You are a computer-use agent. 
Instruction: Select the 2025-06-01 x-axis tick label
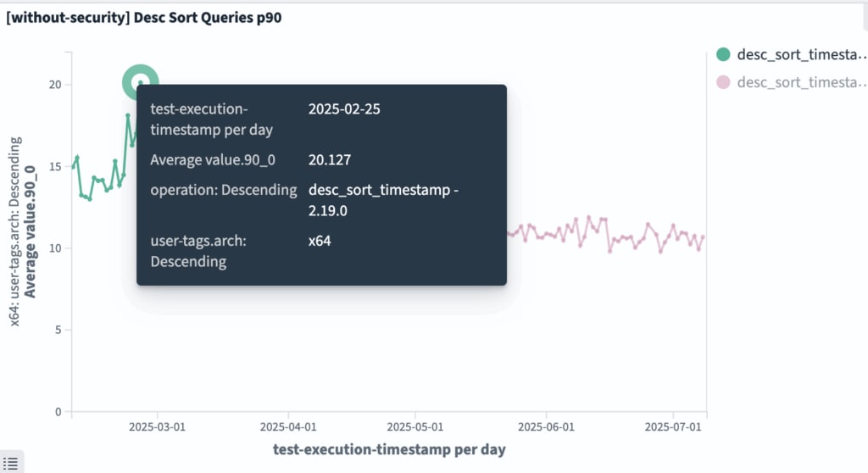click(547, 427)
